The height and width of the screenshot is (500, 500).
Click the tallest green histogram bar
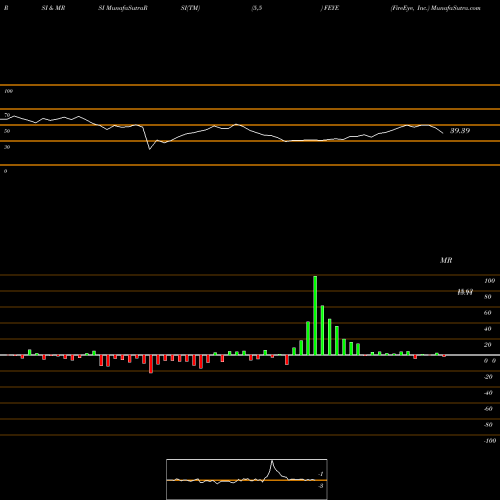click(x=315, y=315)
